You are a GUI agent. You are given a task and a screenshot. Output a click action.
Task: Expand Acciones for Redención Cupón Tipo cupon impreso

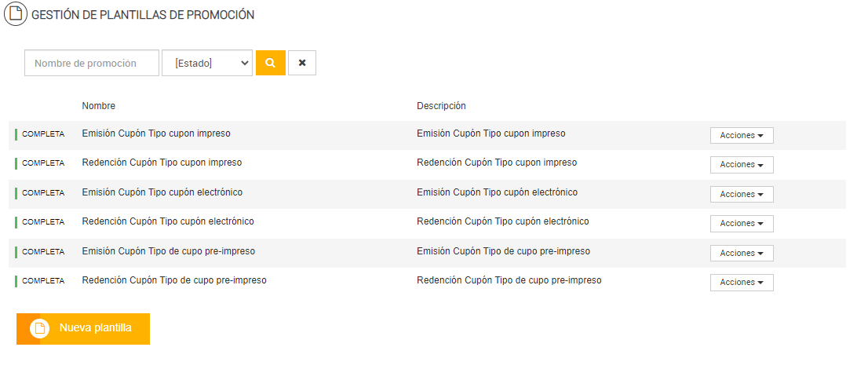[x=742, y=165]
